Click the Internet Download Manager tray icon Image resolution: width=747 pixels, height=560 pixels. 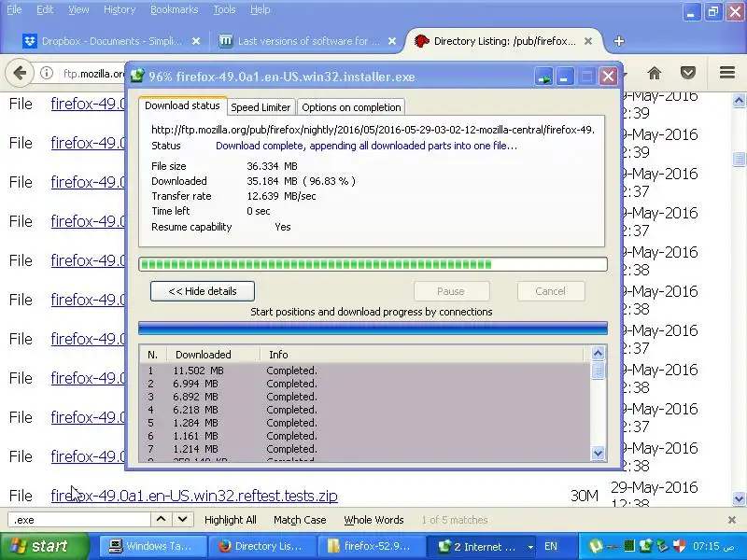pyautogui.click(x=645, y=546)
